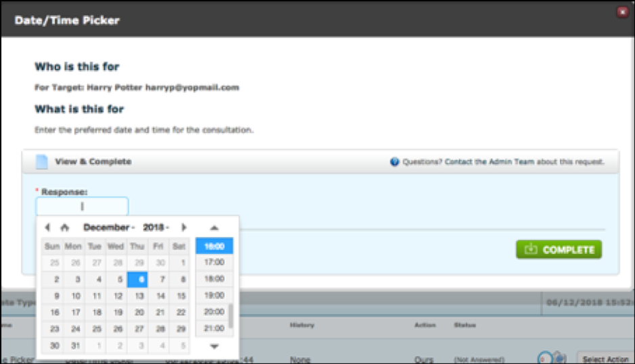The width and height of the screenshot is (635, 364).
Task: Click the down arrow below the time list
Action: coord(214,346)
